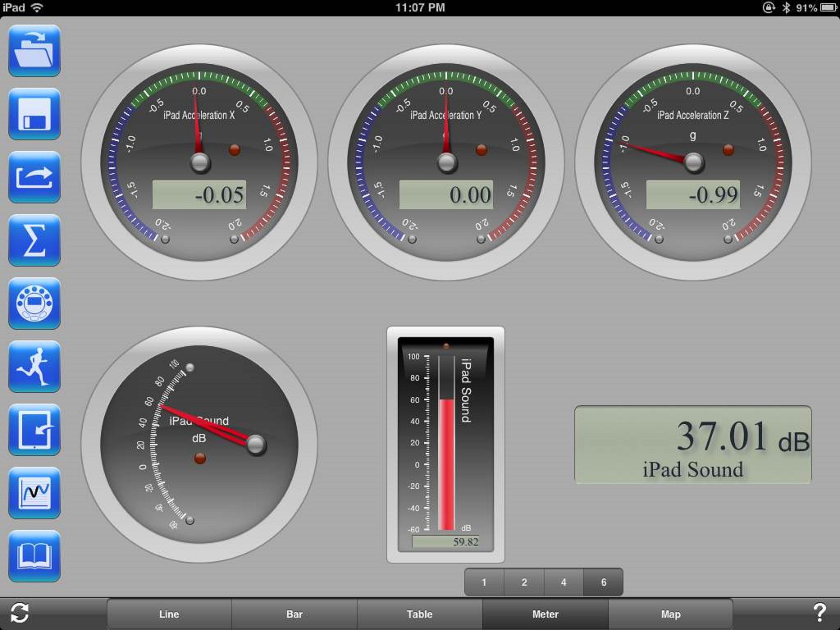Viewport: 840px width, 630px height.
Task: Open the sensor device dial icon
Action: [x=34, y=303]
